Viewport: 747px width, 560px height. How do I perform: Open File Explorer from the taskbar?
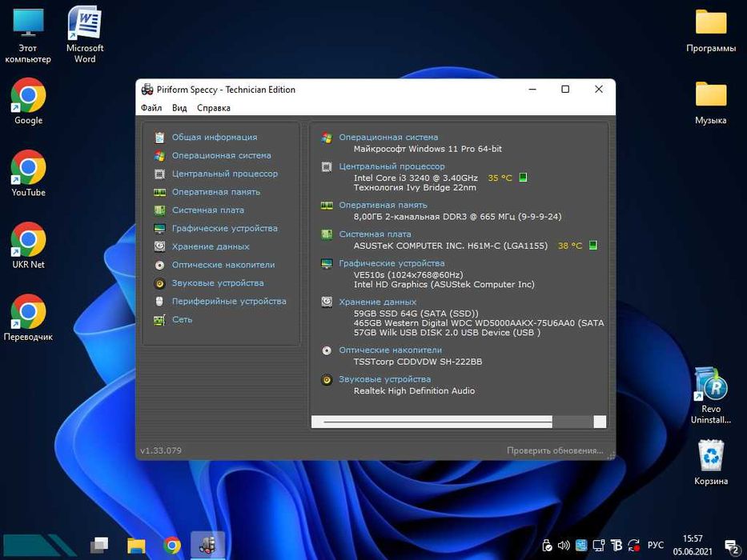pyautogui.click(x=136, y=546)
